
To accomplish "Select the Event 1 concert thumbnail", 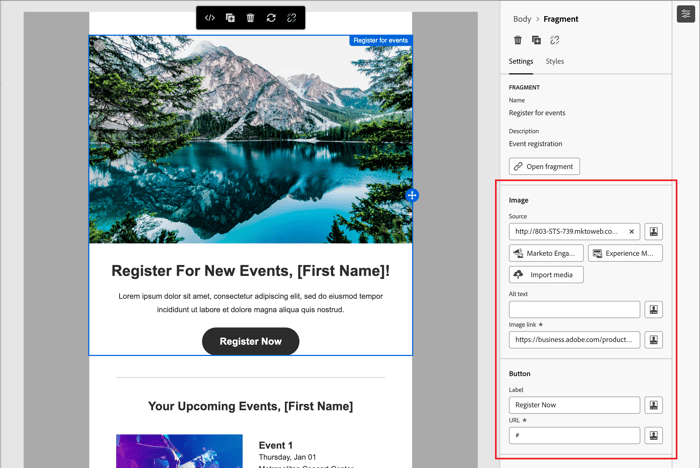I will (x=179, y=451).
